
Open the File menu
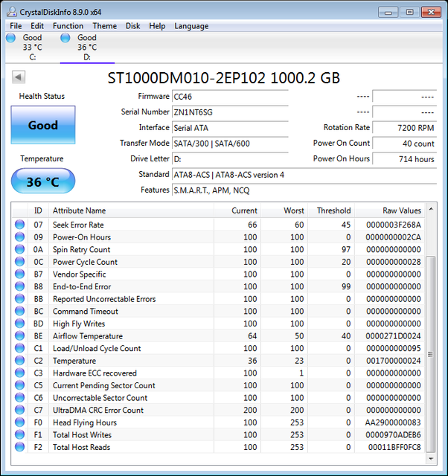coord(16,26)
